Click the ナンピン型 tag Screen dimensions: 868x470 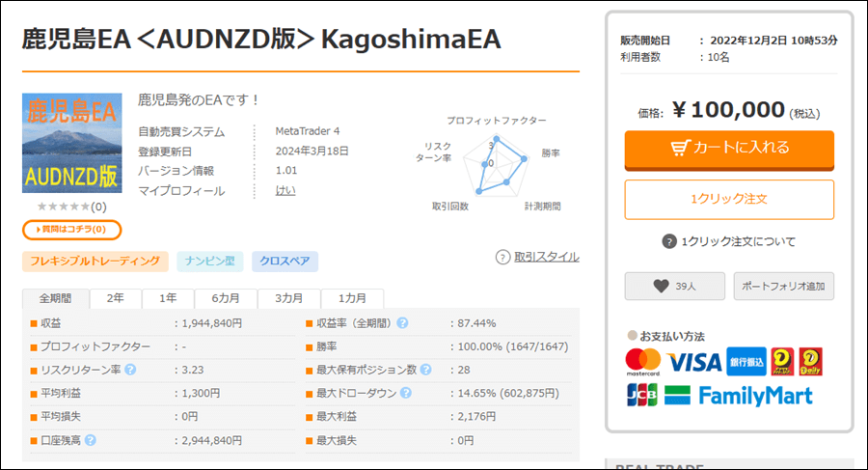pos(210,261)
